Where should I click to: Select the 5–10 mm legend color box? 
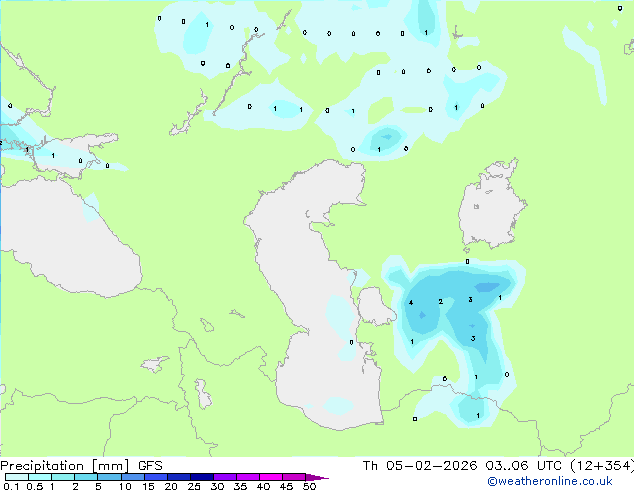109,477
